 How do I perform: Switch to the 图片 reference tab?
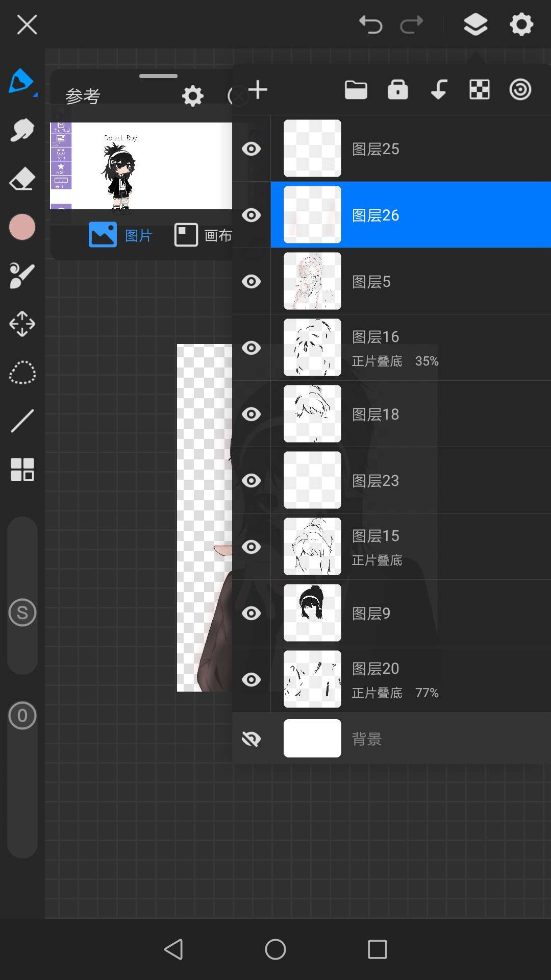tap(121, 235)
